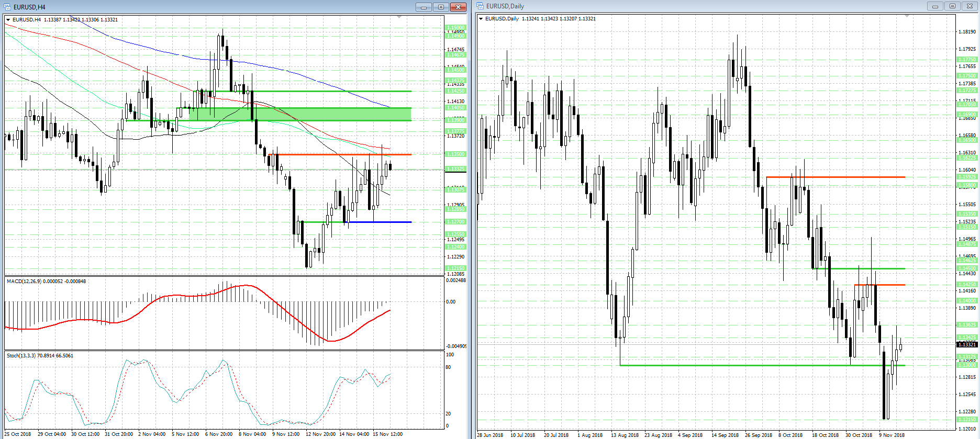Click the 1.18190 scale value in Daily chart
The width and height of the screenshot is (980, 439).
pyautogui.click(x=967, y=32)
